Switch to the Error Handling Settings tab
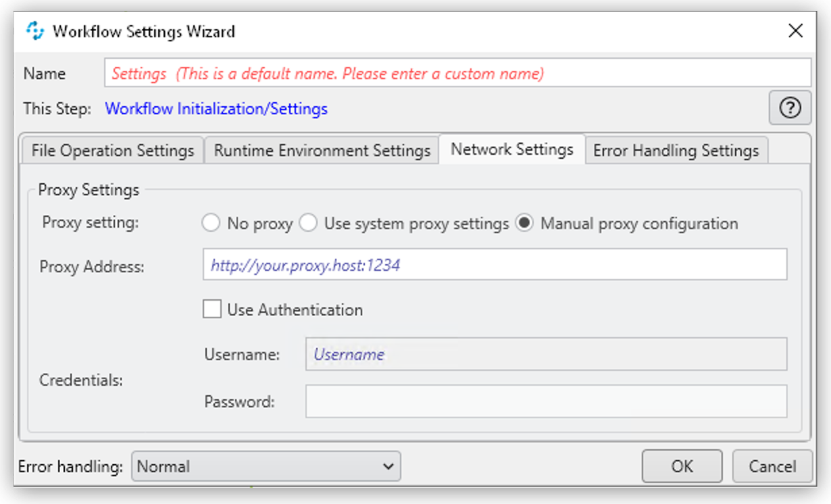The height and width of the screenshot is (504, 831). (676, 150)
